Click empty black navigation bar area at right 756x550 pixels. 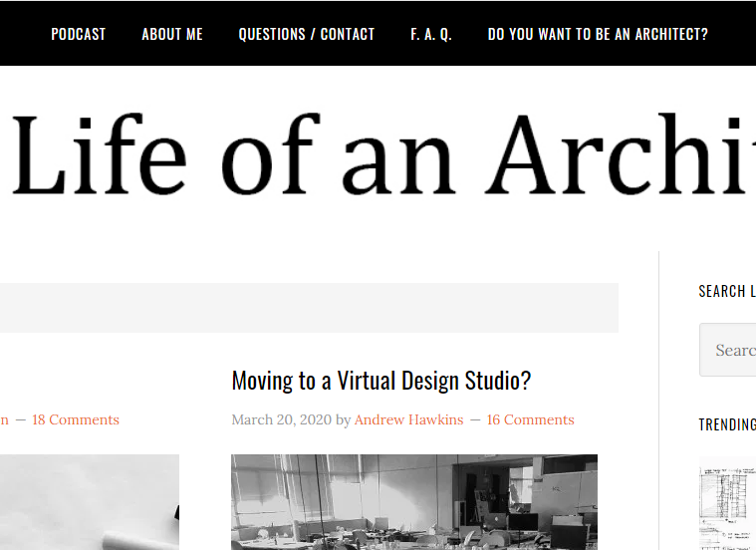point(735,34)
